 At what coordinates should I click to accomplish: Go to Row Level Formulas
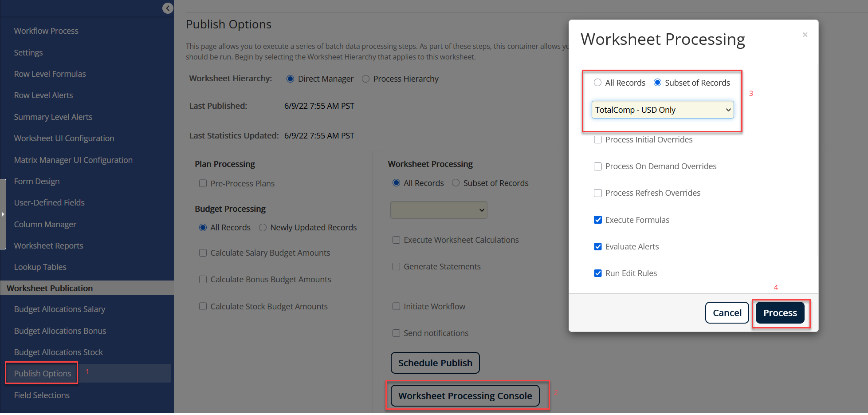point(50,74)
